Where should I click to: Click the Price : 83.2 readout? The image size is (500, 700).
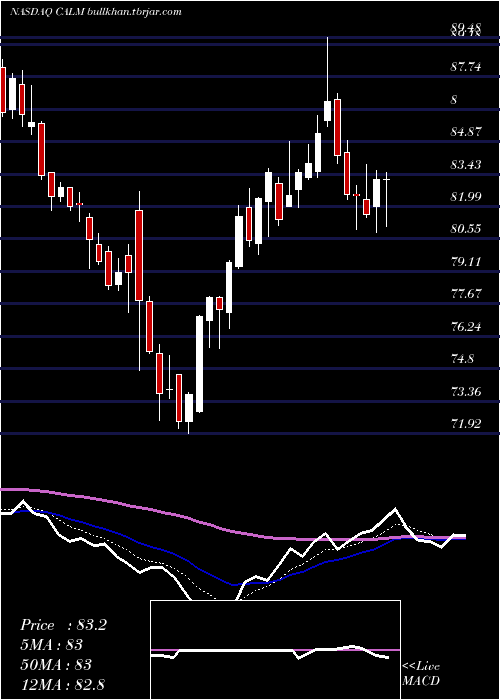(x=63, y=625)
